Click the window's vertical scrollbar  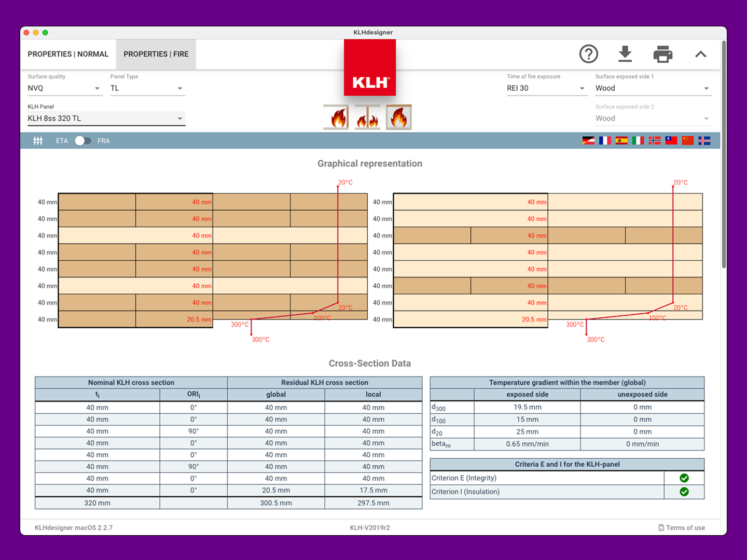[x=724, y=156]
